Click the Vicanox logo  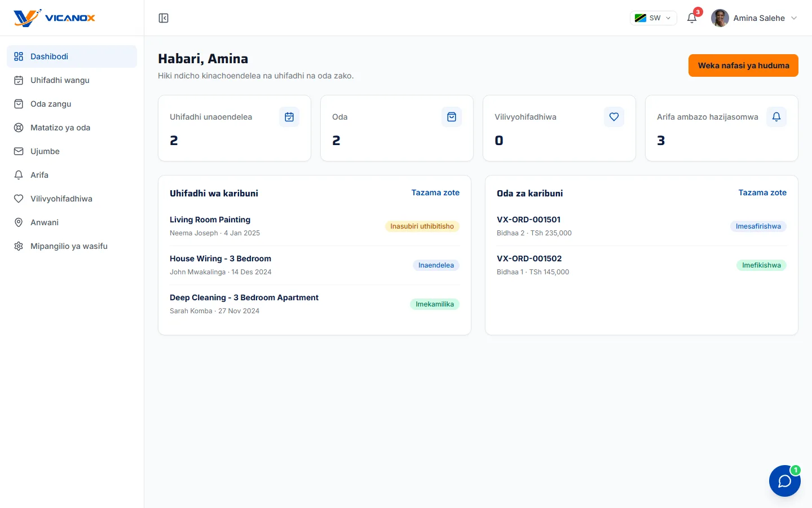pos(54,18)
